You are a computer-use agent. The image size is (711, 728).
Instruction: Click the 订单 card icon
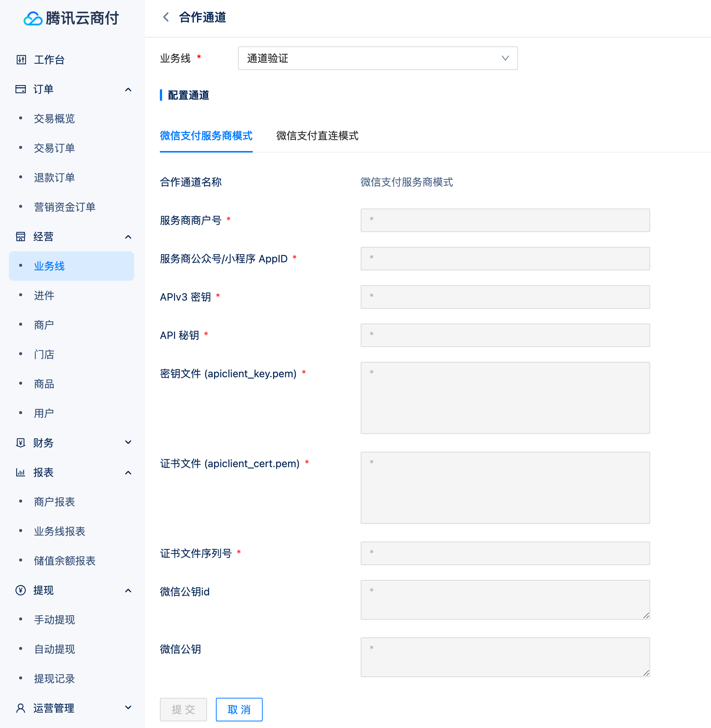[x=21, y=89]
